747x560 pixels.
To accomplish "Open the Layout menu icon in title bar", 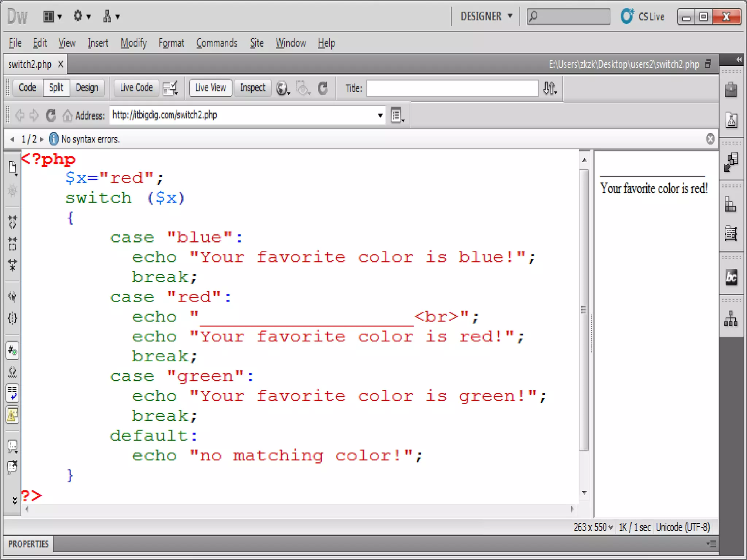I will pos(53,16).
